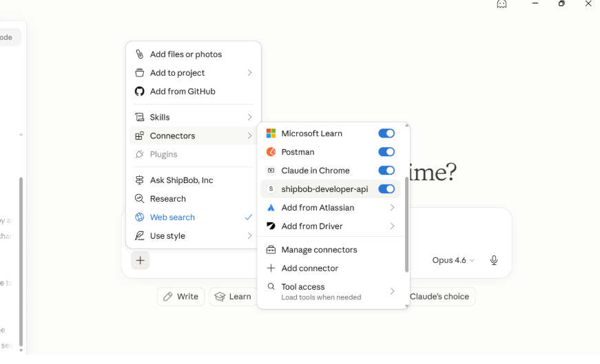600x364 pixels.
Task: Click the Use style quill icon
Action: tap(140, 236)
